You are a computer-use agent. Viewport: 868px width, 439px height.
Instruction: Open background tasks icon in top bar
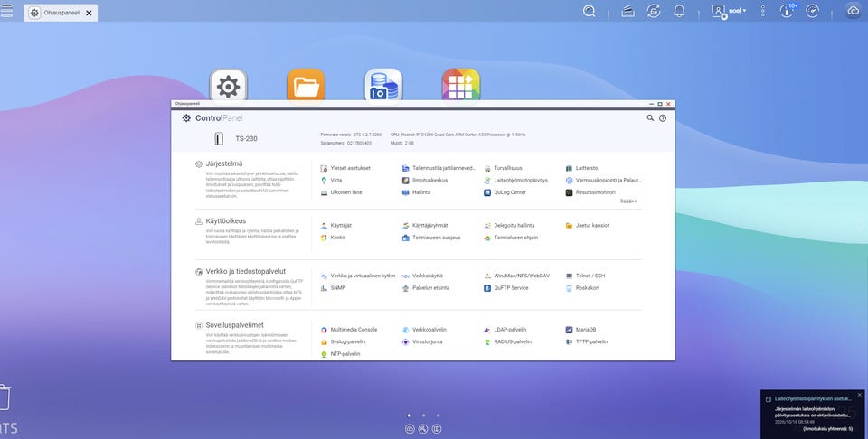click(x=627, y=11)
